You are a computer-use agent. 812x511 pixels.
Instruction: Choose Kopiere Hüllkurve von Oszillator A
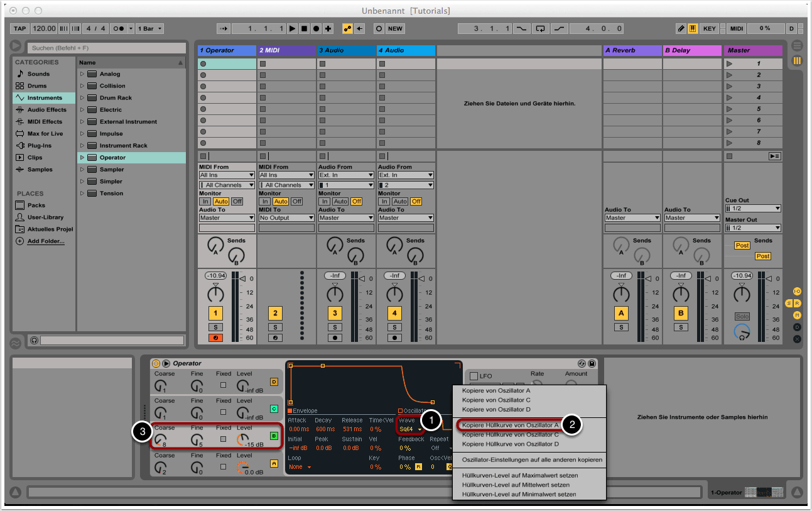(510, 425)
